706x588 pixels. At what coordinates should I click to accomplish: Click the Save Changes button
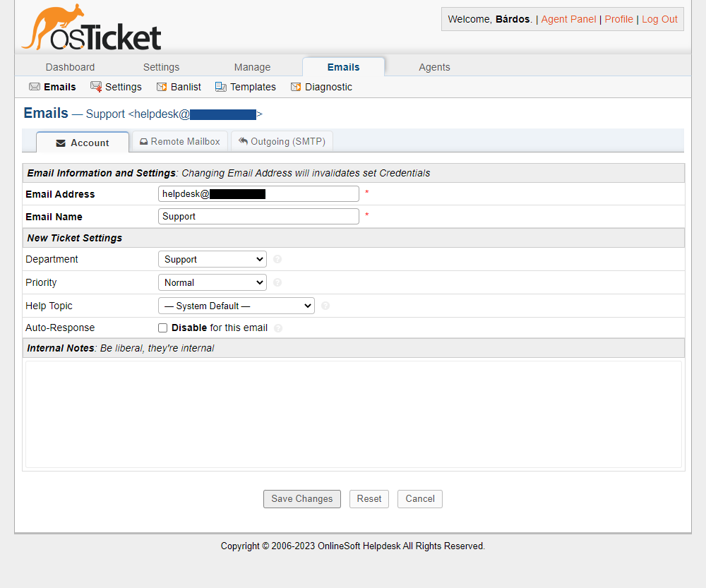(x=301, y=499)
